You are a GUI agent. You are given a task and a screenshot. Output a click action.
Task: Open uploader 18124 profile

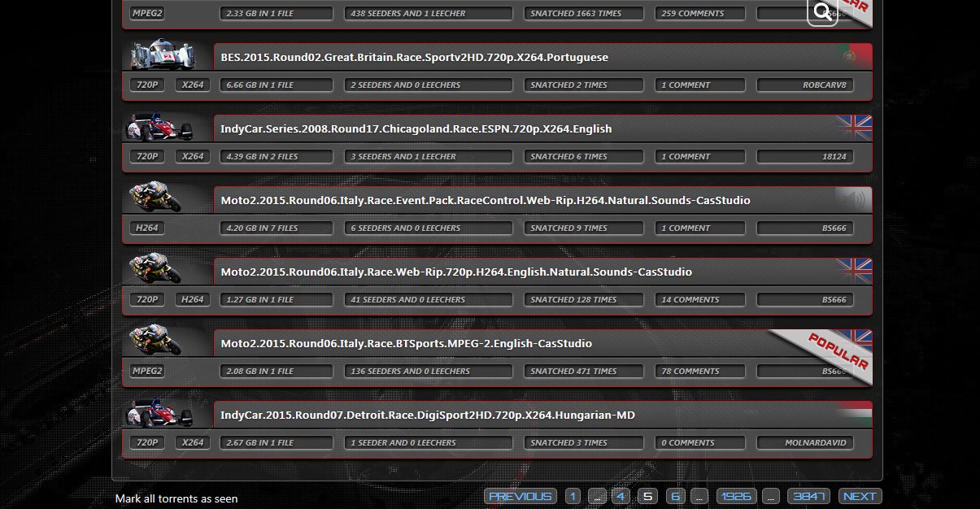805,156
